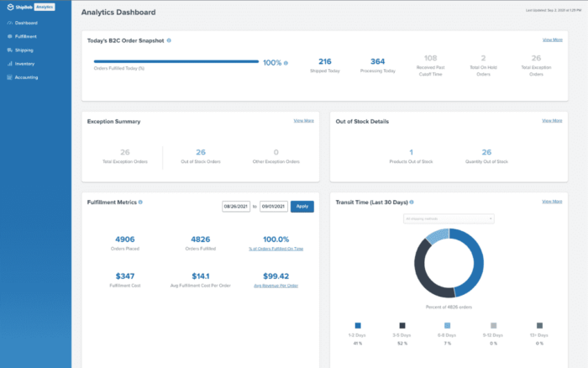Open the shipping methods dropdown
588x368 pixels.
tap(449, 218)
